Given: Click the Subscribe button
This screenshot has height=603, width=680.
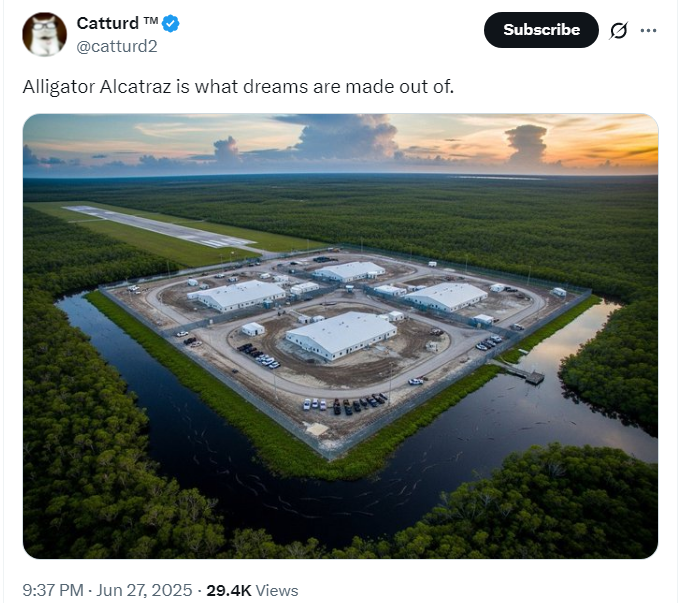Looking at the screenshot, I should pos(541,30).
